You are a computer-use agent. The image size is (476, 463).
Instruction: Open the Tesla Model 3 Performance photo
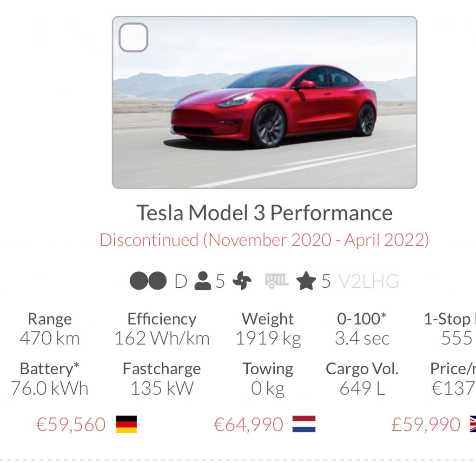coord(264,102)
